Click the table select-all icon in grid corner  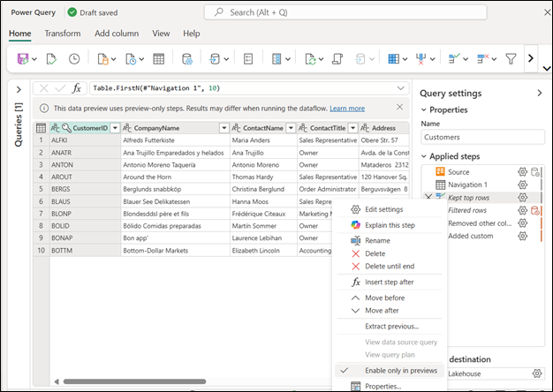(41, 128)
